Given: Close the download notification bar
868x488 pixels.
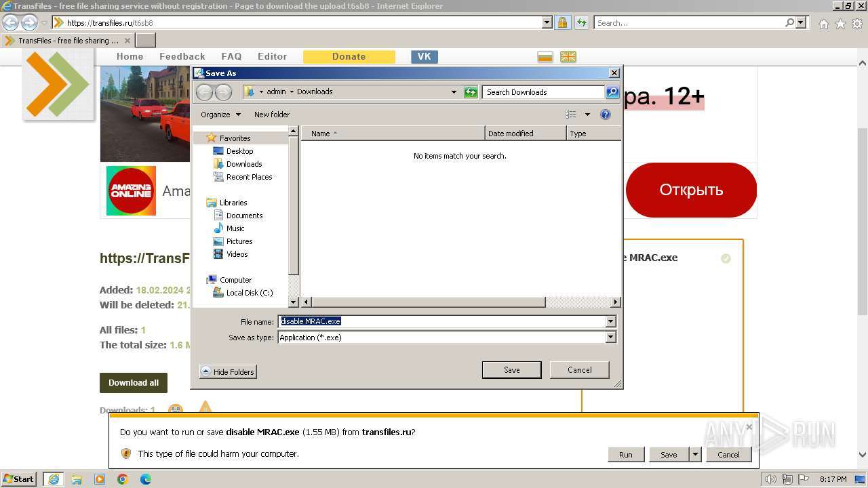Looking at the screenshot, I should [x=749, y=427].
